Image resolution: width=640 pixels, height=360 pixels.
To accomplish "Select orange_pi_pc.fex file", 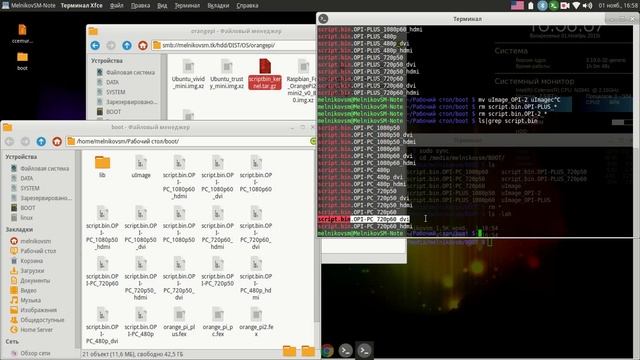I will click(218, 322).
